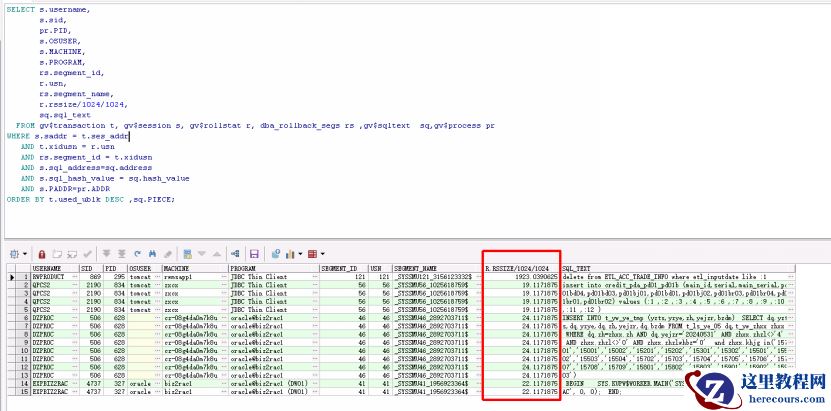Click the SQL_TEXT column header

tap(678, 269)
